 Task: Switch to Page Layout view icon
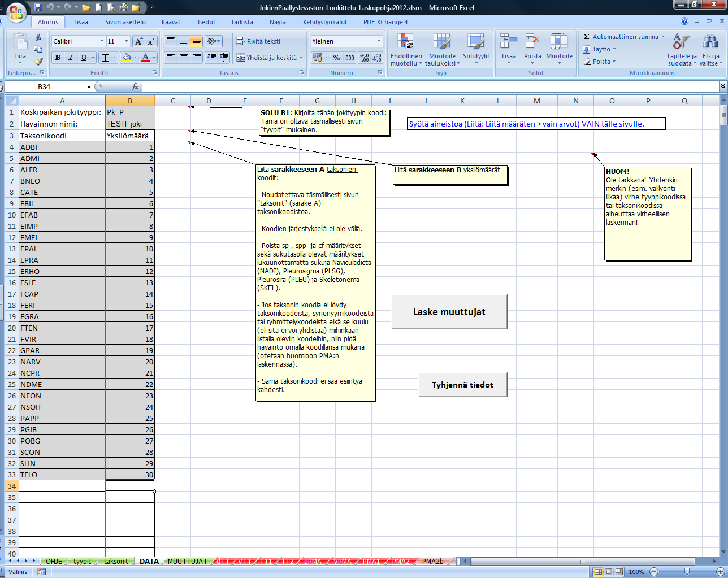608,572
